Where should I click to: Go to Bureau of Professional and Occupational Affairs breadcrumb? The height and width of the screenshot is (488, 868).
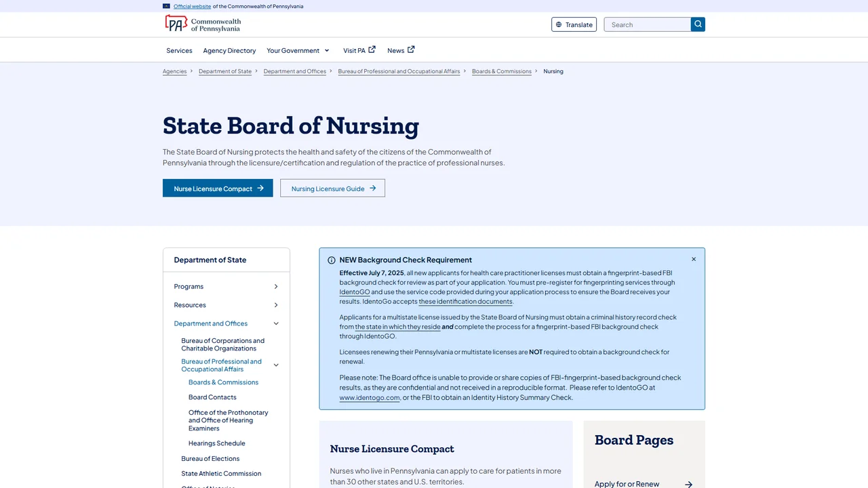399,71
